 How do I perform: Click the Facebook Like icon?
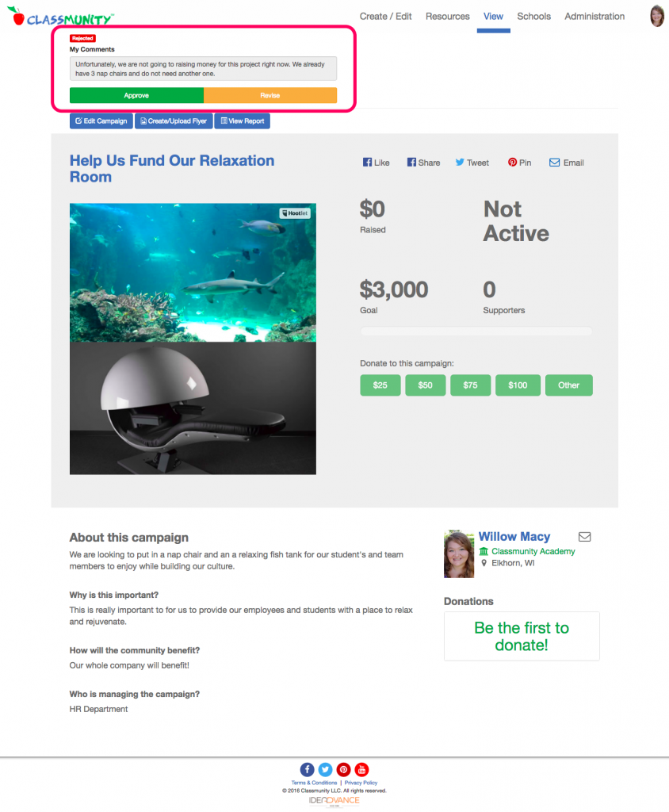(367, 163)
